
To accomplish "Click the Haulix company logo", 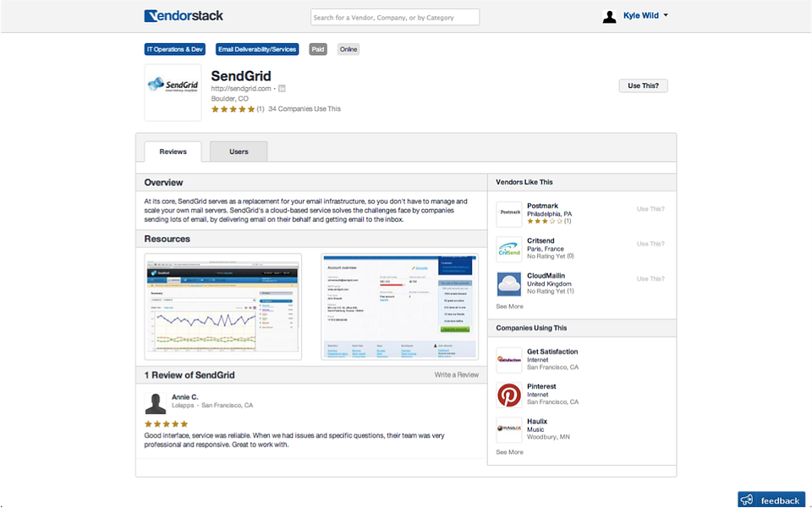I will pos(509,430).
